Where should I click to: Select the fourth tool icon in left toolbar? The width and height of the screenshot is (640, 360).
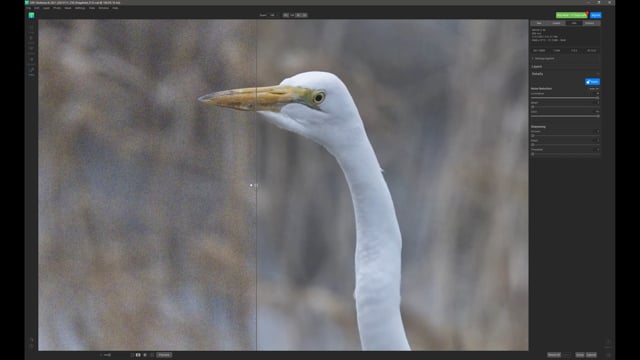point(31,59)
